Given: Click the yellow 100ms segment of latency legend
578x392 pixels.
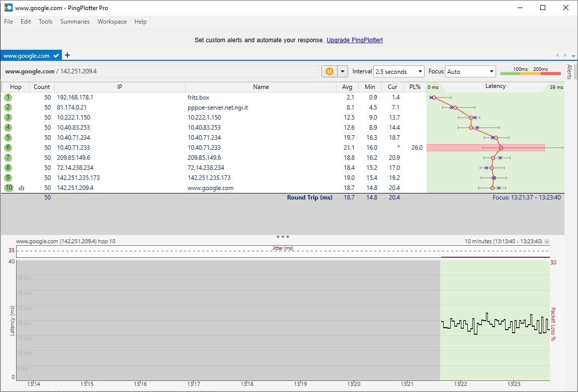Looking at the screenshot, I should [530, 74].
